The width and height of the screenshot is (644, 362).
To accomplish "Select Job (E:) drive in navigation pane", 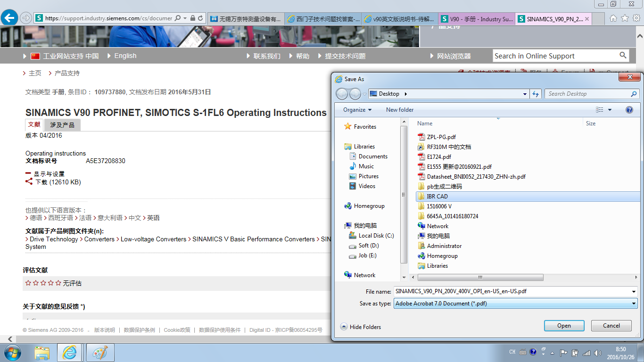I will tap(367, 255).
